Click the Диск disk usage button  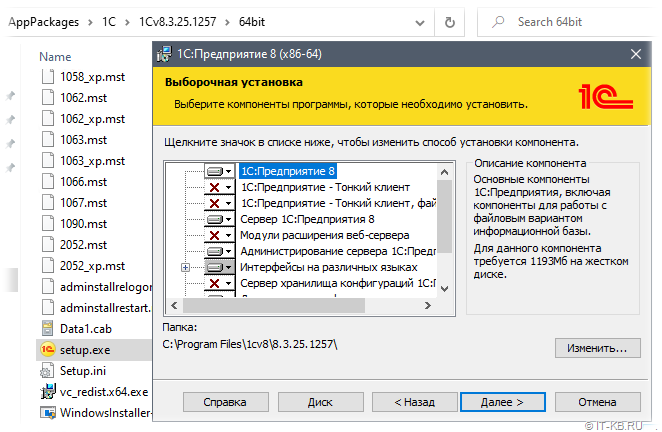tap(320, 402)
